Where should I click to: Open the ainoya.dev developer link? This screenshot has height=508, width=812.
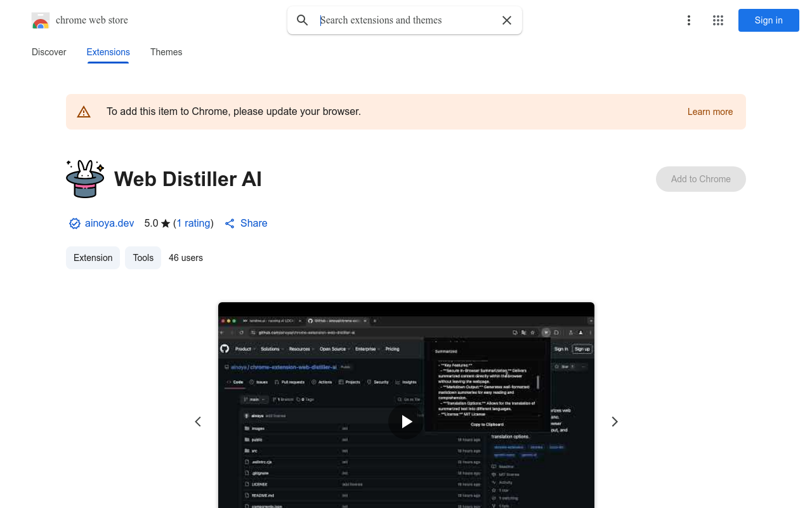click(109, 224)
